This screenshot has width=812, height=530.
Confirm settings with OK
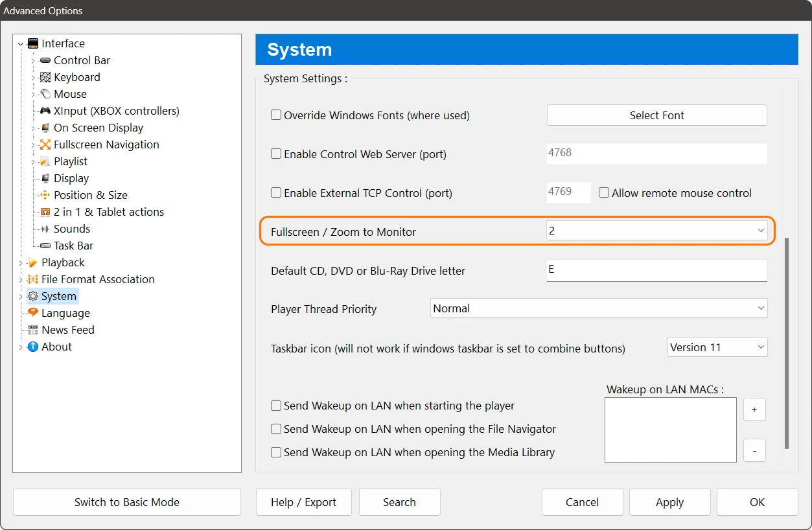pyautogui.click(x=757, y=502)
